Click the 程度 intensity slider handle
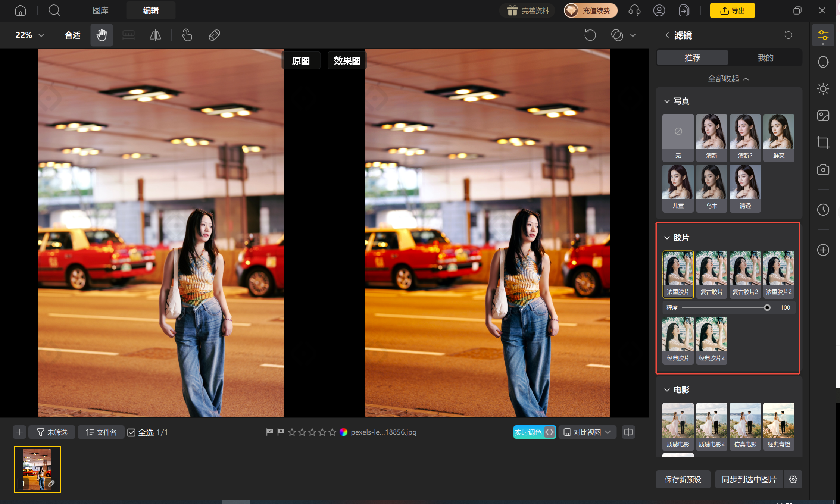This screenshot has height=504, width=840. pos(767,308)
